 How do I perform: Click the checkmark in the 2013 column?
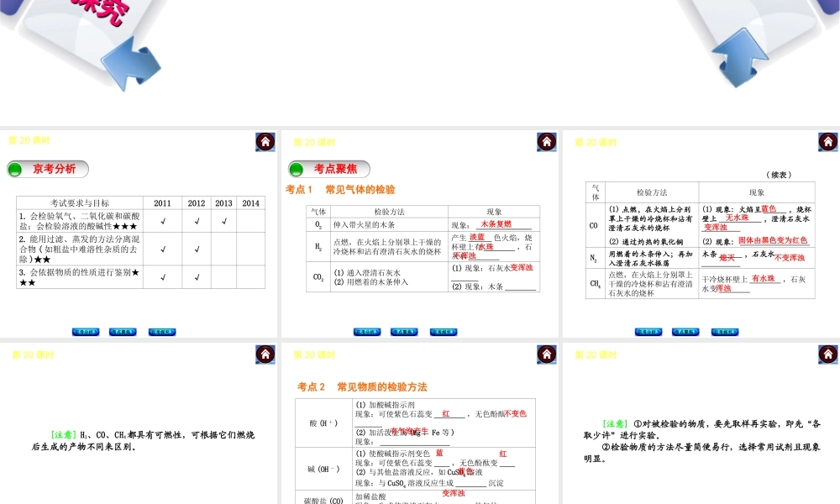coord(224,221)
